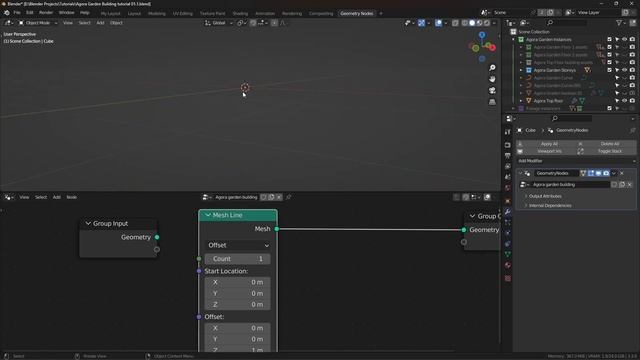Select wireframe viewport shading mode
The height and width of the screenshot is (360, 640).
[464, 23]
